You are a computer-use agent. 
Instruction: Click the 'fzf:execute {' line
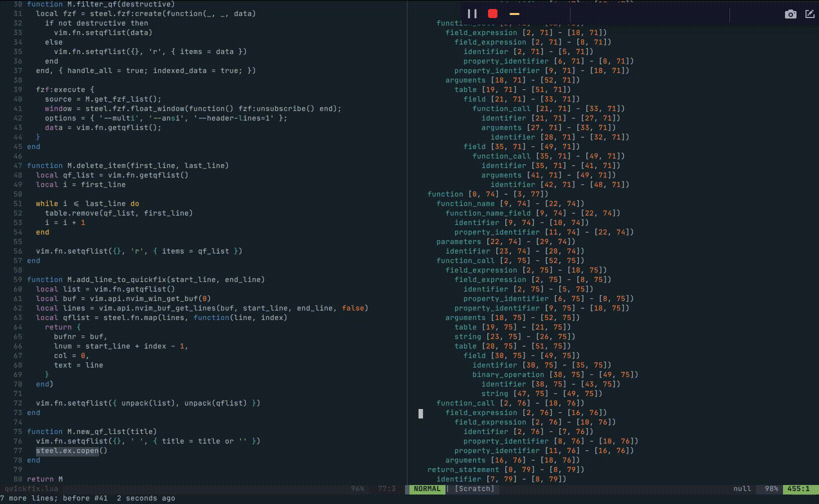point(65,89)
